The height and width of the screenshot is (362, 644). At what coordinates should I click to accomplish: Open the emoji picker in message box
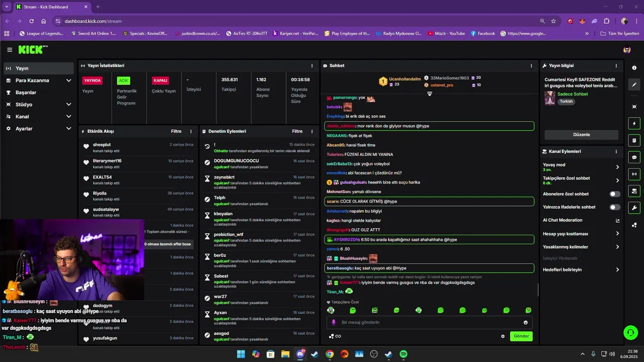pos(526,322)
